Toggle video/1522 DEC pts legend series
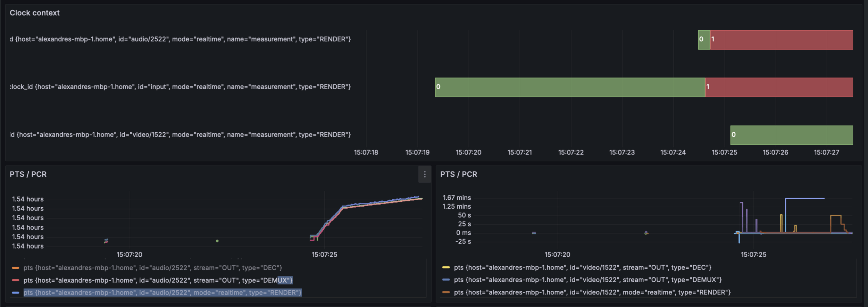868x307 pixels. coord(583,267)
